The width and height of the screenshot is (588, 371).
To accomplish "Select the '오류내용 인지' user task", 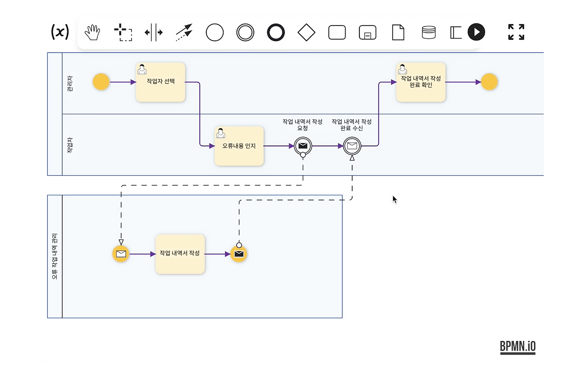I will pyautogui.click(x=239, y=146).
